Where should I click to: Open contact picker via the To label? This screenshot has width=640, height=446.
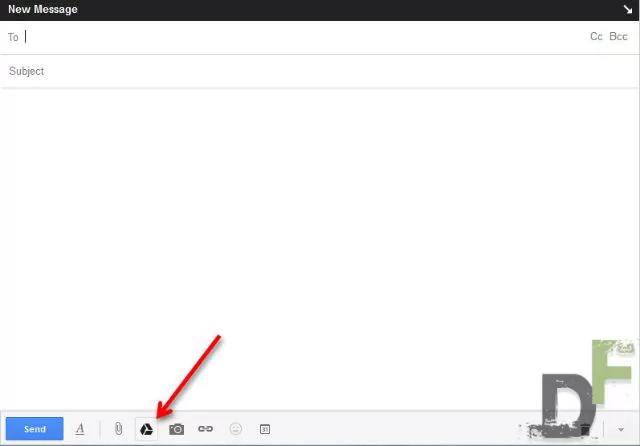click(x=13, y=37)
